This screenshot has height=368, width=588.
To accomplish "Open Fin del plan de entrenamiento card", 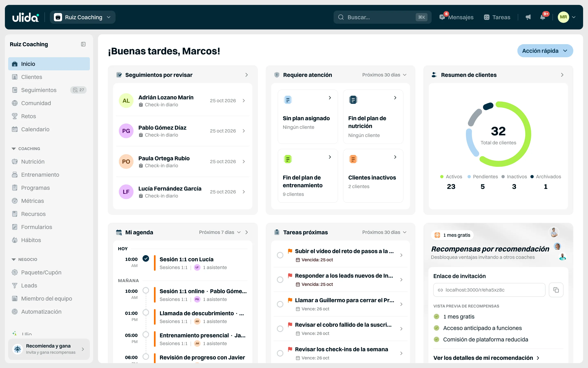I will click(308, 176).
